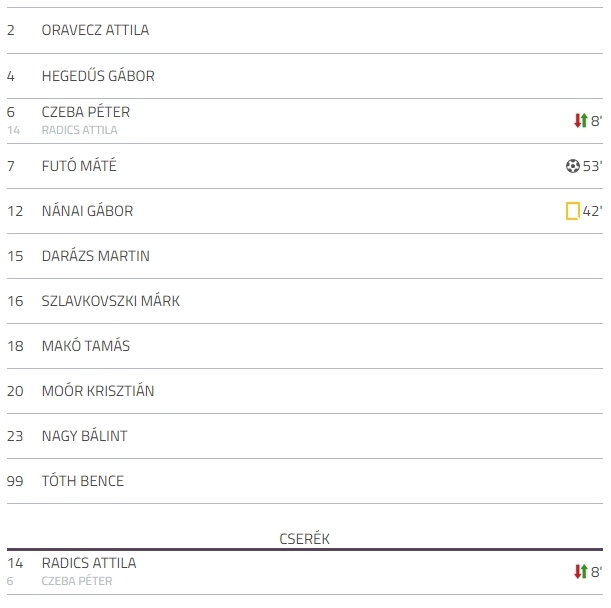
Task: Select Szlavkovszki Márk entry
Action: [111, 301]
